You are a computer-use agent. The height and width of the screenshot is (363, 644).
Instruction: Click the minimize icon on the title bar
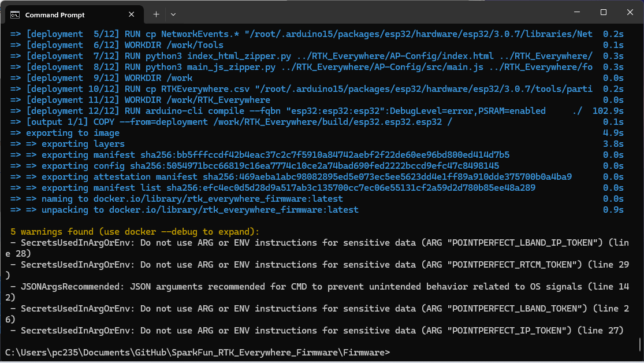pyautogui.click(x=576, y=12)
